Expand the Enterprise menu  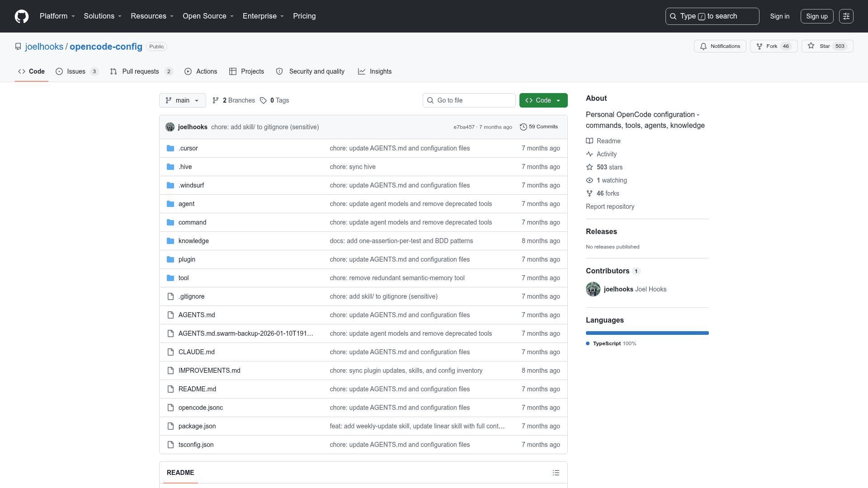(264, 16)
